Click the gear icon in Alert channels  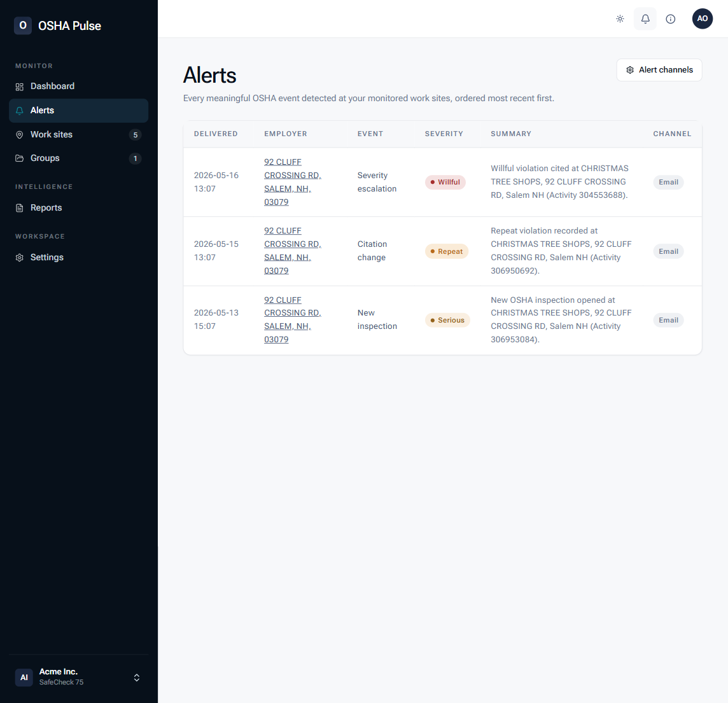[629, 70]
